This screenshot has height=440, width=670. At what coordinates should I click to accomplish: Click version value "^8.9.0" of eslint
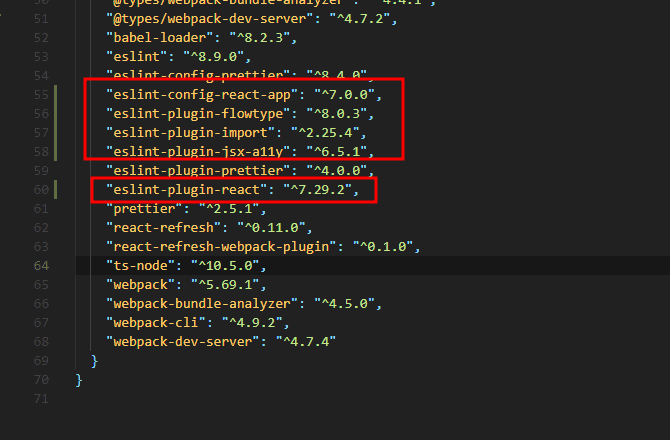click(213, 57)
